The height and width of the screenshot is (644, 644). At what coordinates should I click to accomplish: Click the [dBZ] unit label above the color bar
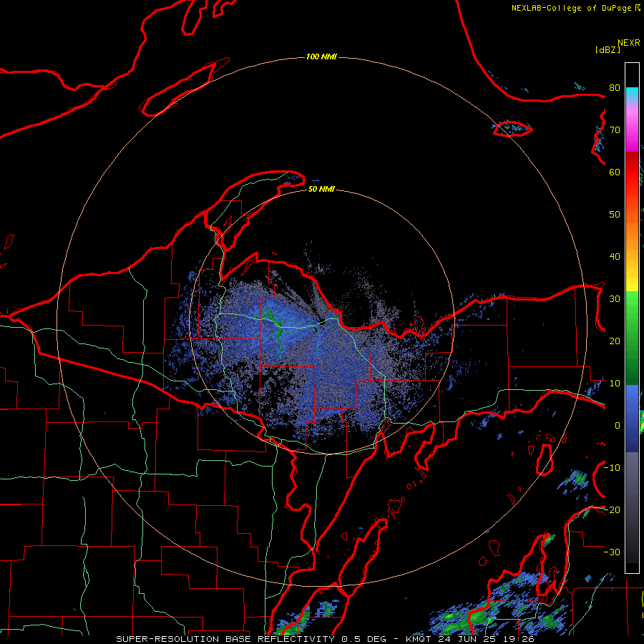608,49
